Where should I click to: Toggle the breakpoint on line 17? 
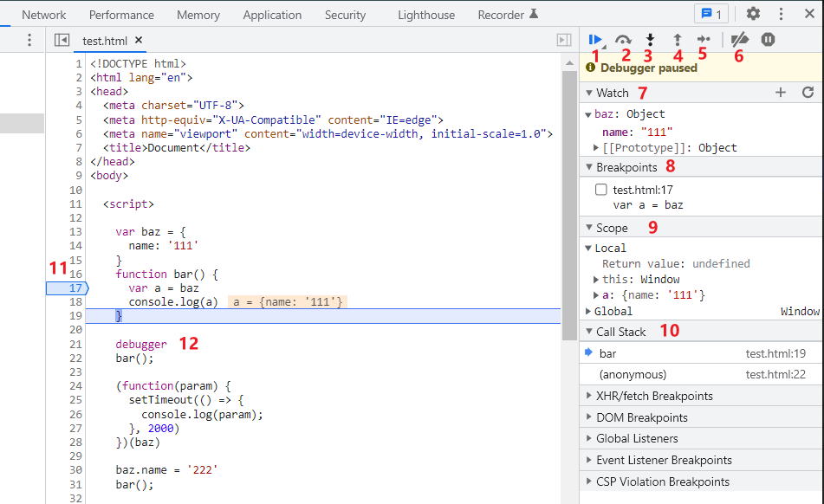pos(68,288)
